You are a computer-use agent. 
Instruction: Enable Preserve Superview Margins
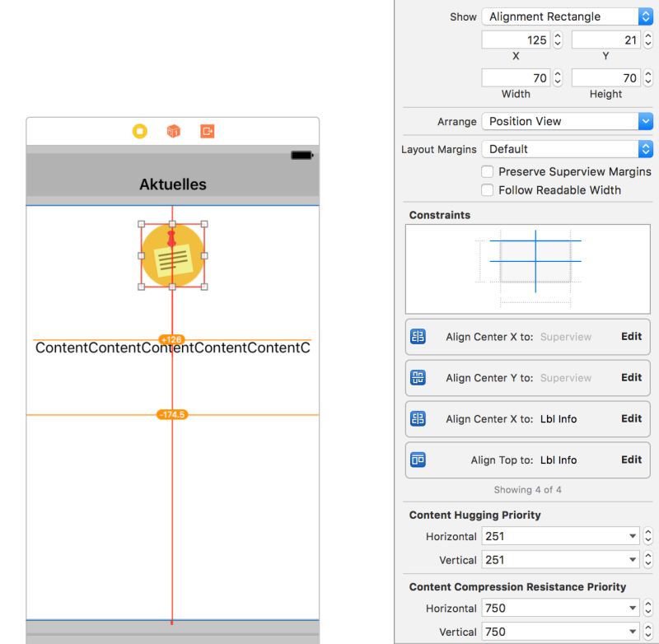tap(487, 171)
